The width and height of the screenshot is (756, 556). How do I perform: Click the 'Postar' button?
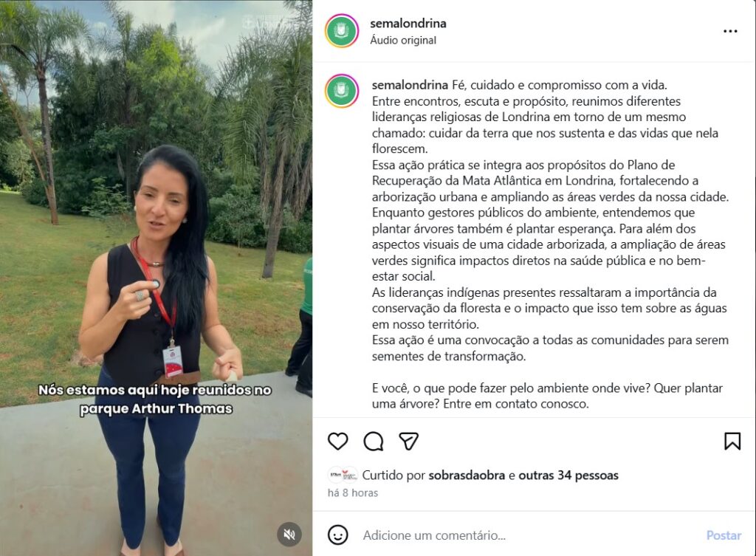coord(724,535)
